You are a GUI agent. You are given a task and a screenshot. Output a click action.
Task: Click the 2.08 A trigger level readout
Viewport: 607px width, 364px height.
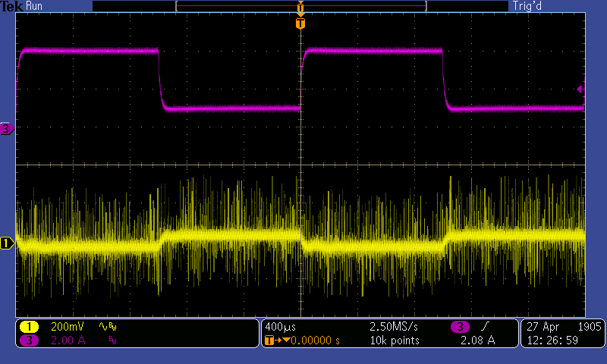pyautogui.click(x=478, y=340)
